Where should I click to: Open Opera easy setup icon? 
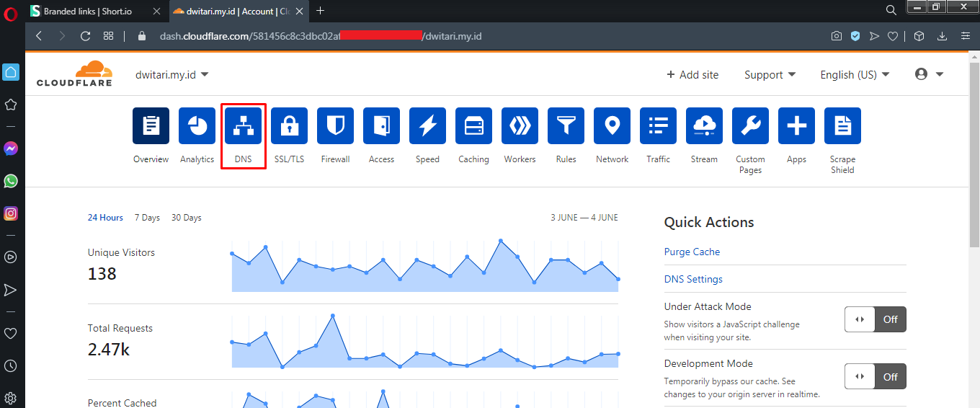pos(966,36)
